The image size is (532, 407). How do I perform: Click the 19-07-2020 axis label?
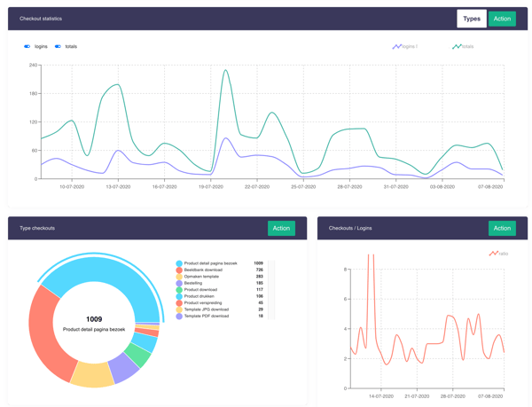[211, 187]
